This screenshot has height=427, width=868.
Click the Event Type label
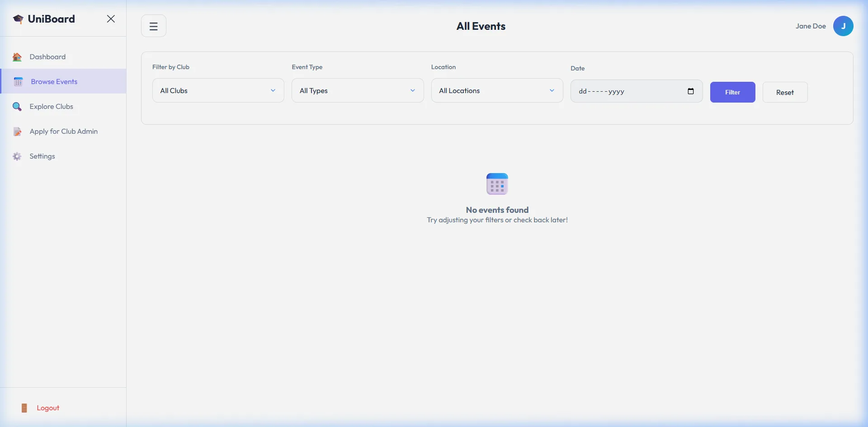[307, 67]
